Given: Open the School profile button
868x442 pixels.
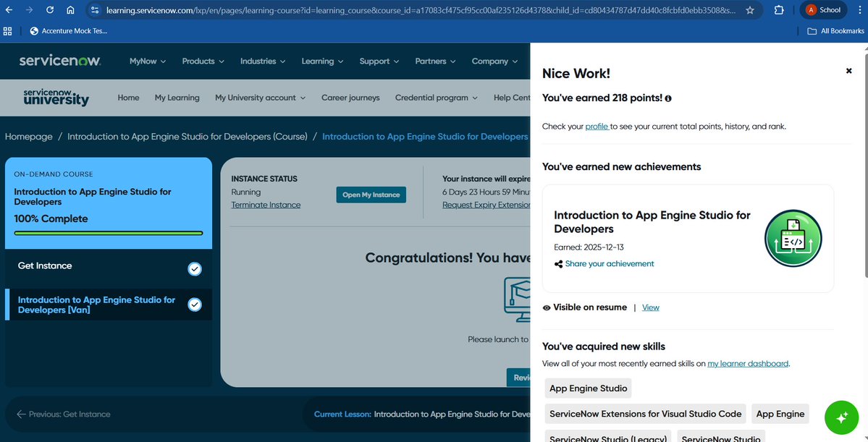Looking at the screenshot, I should click(823, 10).
